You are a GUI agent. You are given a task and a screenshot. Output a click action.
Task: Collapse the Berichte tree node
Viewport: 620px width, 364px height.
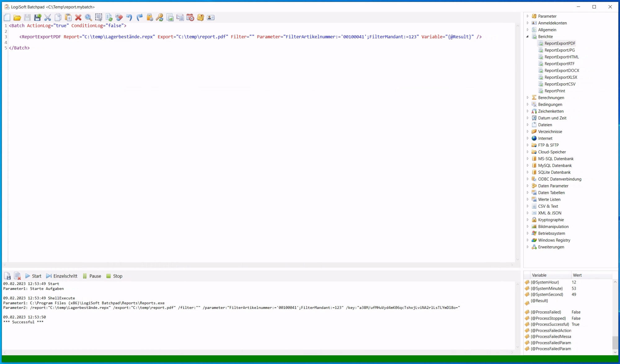click(x=528, y=37)
